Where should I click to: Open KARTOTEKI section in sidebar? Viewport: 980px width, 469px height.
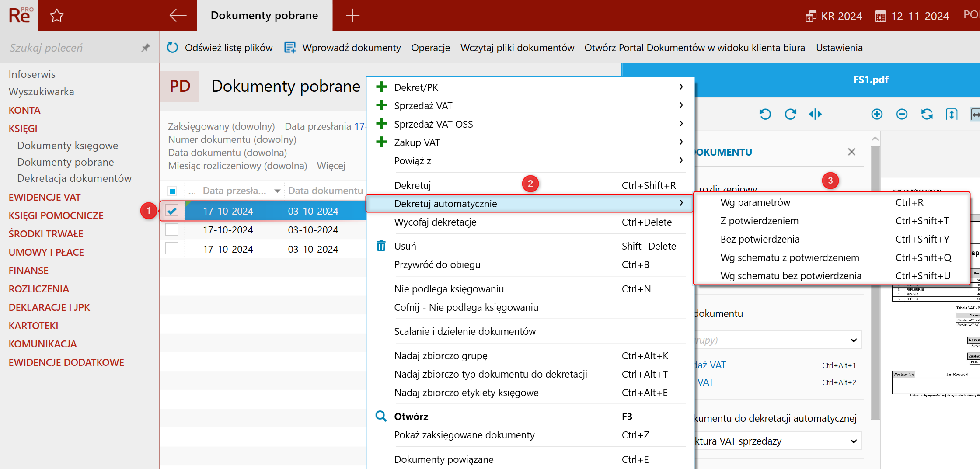pyautogui.click(x=33, y=326)
